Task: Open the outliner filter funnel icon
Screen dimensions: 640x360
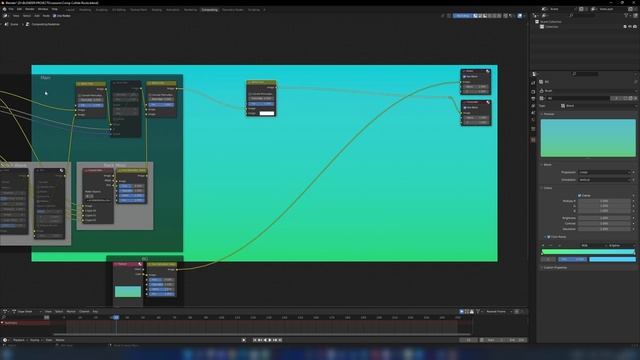Action: click(x=626, y=16)
